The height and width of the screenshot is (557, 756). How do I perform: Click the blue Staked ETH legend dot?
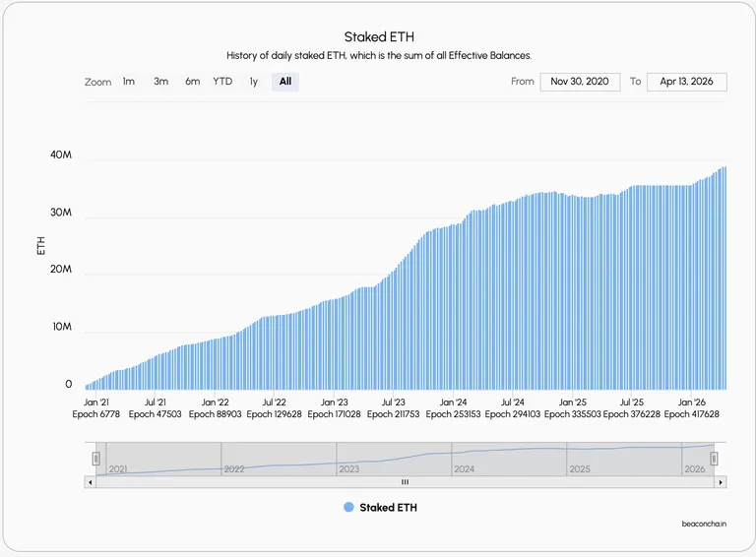point(348,507)
